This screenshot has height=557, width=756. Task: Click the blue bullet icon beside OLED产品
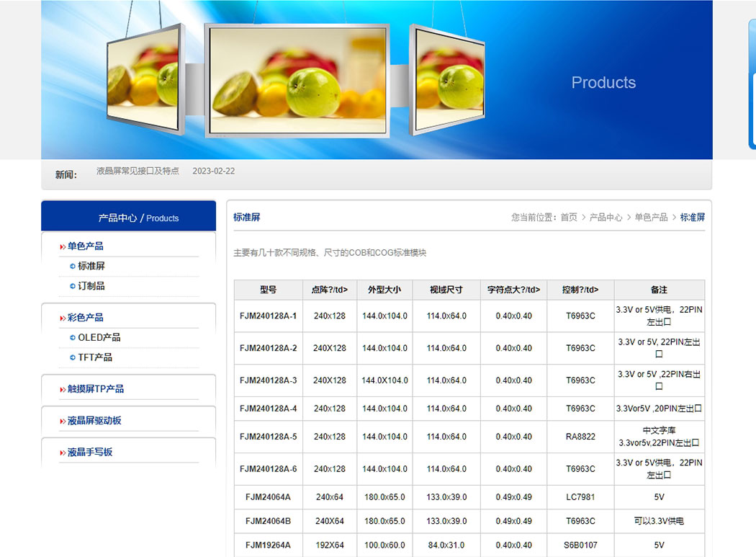tap(73, 338)
